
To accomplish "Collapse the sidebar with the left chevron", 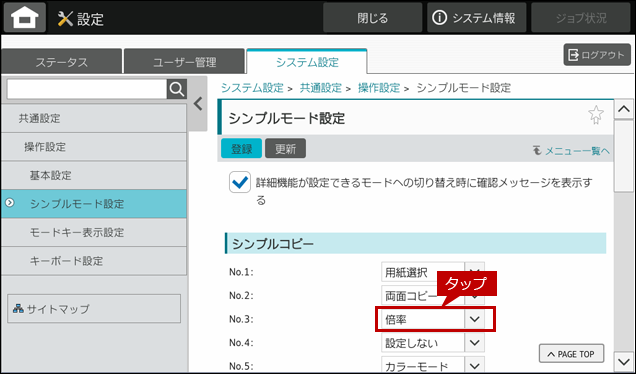I will 198,104.
